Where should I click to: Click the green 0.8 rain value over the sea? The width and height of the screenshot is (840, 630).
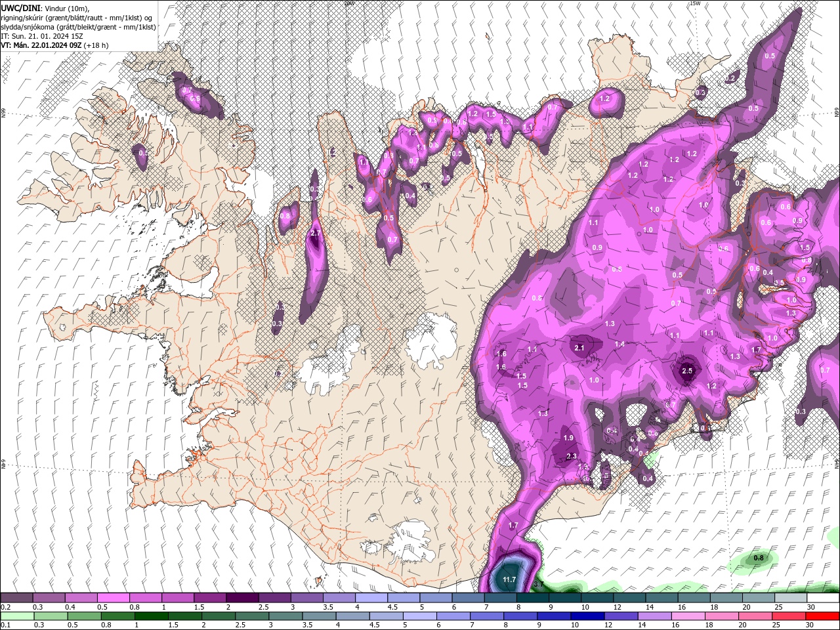pos(759,558)
